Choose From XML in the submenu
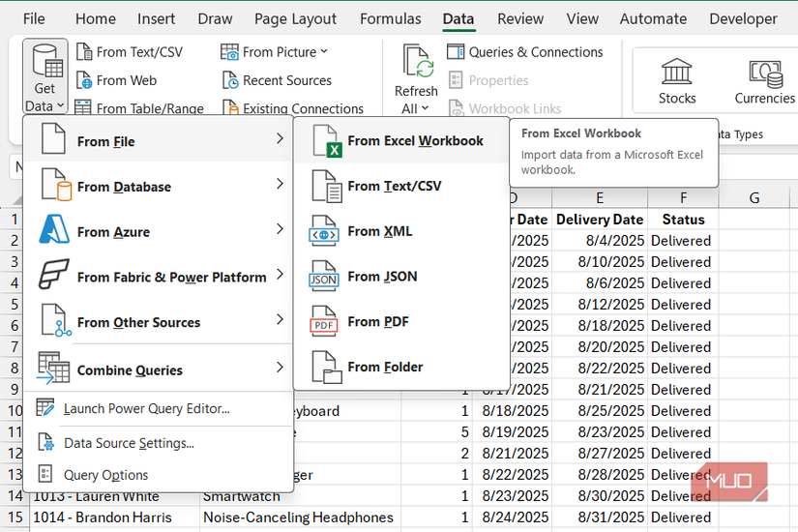The image size is (798, 532). (x=401, y=231)
